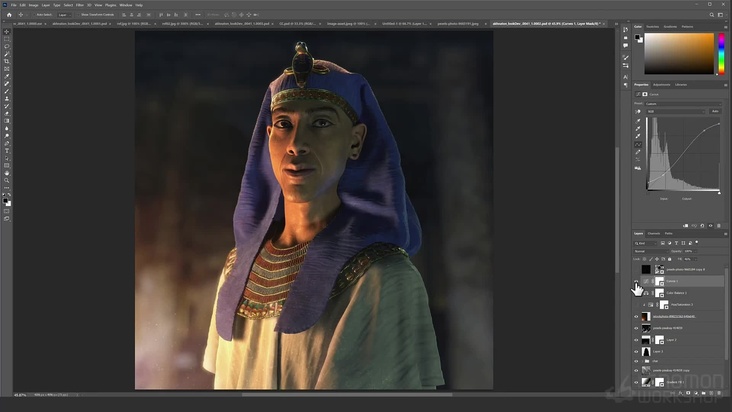Screen dimensions: 732x412
Task: Sample gray point eyedropper in Curves
Action: (638, 128)
